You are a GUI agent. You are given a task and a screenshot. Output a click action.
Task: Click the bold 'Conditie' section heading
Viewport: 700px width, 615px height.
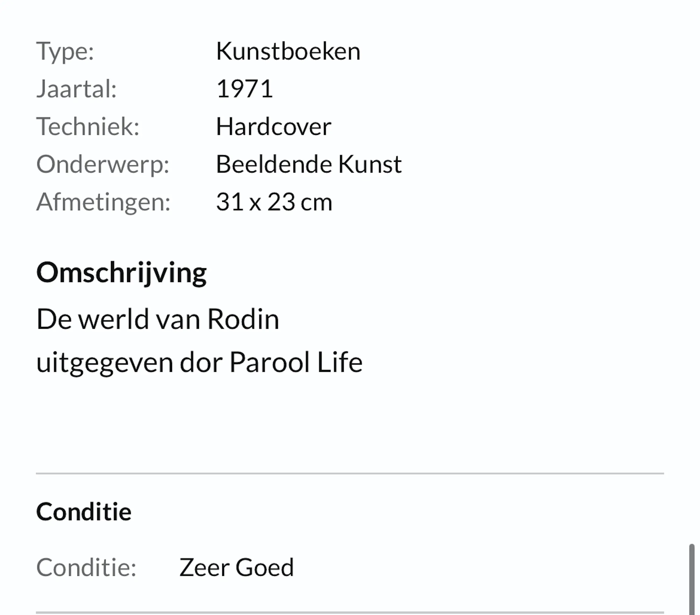click(x=83, y=512)
